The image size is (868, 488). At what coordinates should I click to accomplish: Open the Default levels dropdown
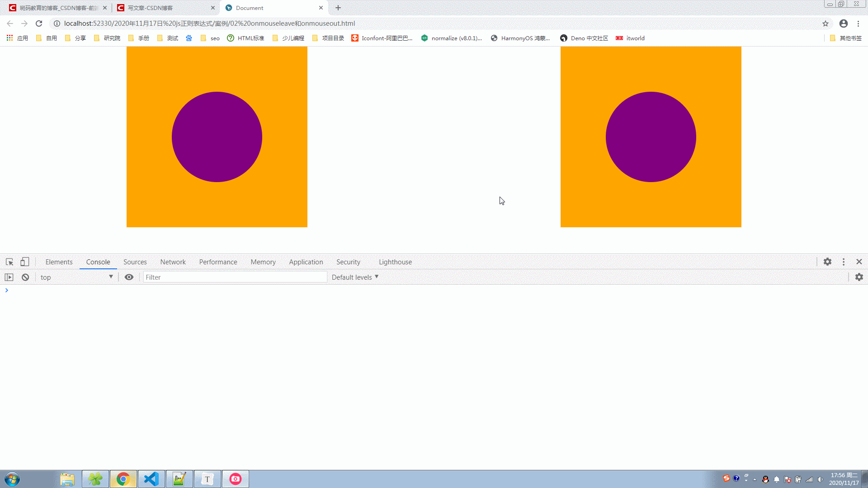pos(355,277)
